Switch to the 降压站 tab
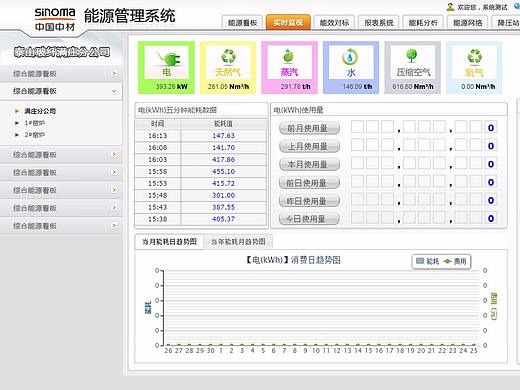Image resolution: width=520 pixels, height=390 pixels. pos(506,23)
